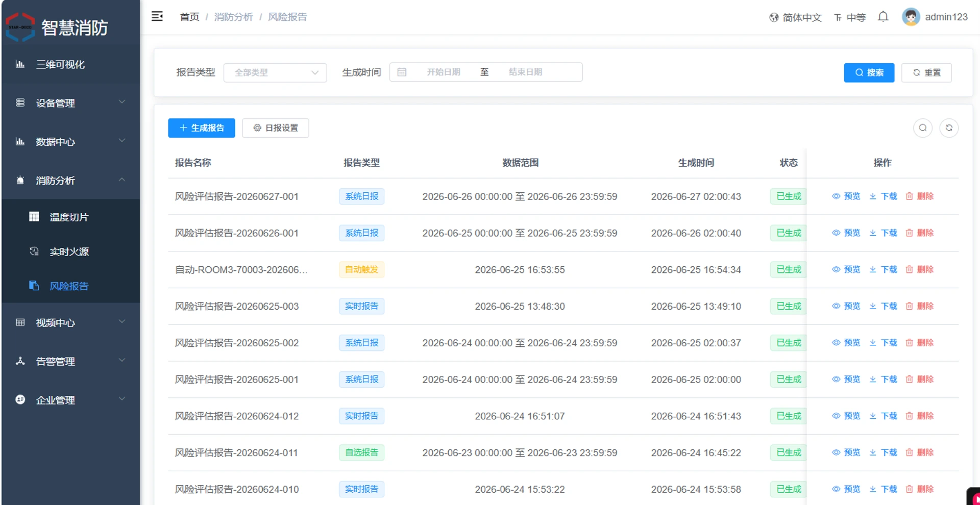Delete report 风险评估报告-20260625-002
This screenshot has height=505, width=980.
pos(920,343)
